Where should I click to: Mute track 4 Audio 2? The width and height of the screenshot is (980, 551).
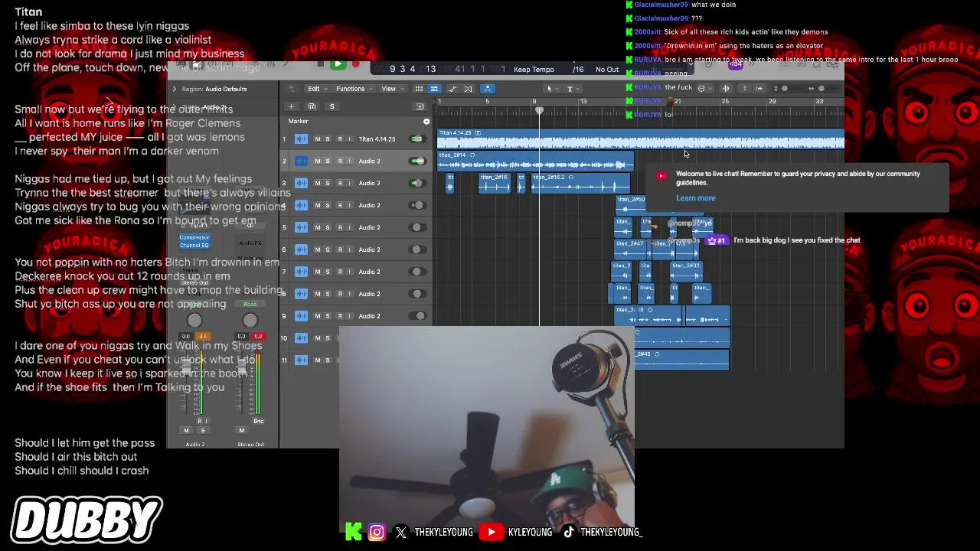pyautogui.click(x=317, y=205)
